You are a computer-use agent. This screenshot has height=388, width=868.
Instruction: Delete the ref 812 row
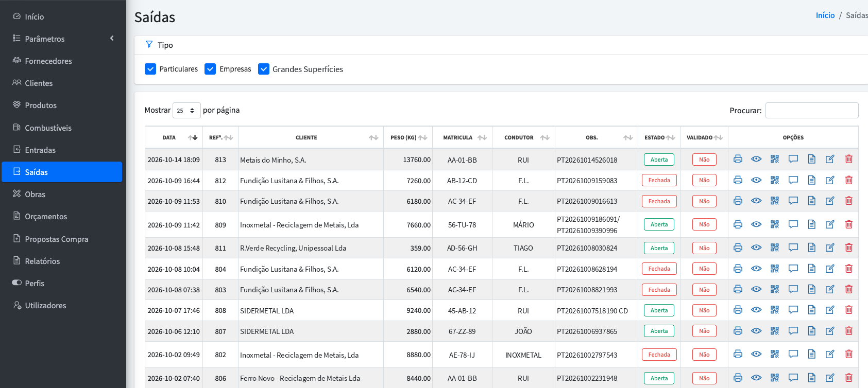pos(849,180)
